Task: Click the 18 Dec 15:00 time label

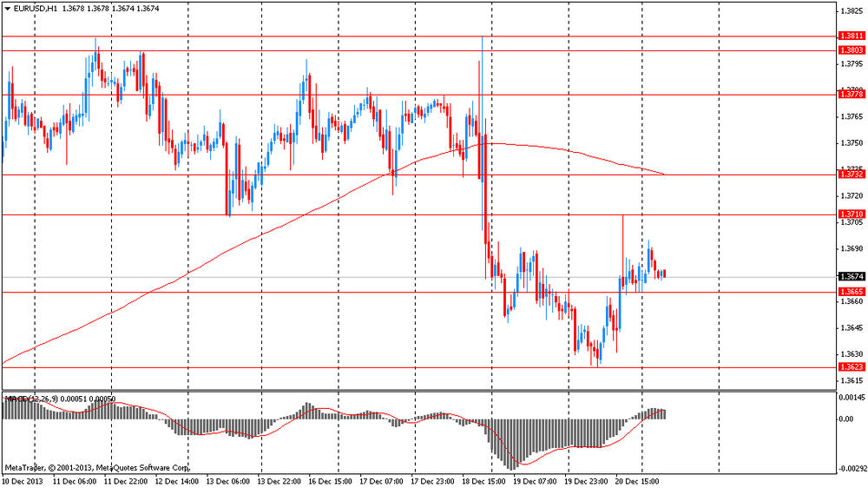Action: (x=483, y=481)
